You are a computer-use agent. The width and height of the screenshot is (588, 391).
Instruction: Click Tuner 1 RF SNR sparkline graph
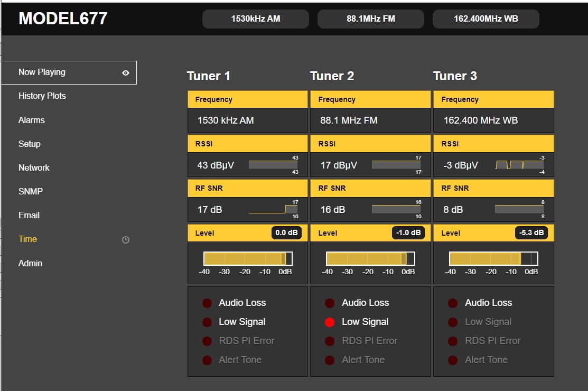(273, 210)
